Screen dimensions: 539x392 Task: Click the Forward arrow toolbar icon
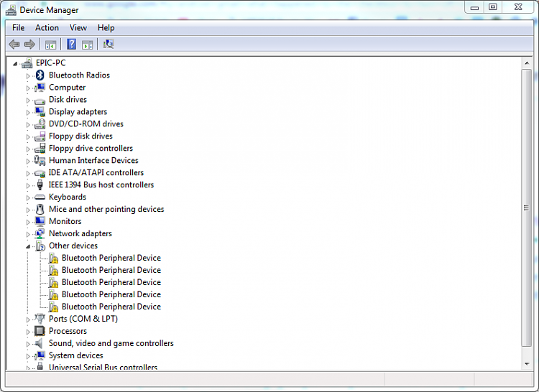coord(29,45)
